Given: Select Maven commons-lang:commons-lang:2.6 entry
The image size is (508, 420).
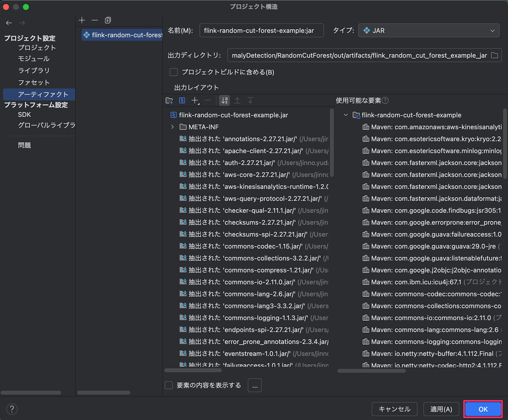Looking at the screenshot, I should [x=432, y=330].
